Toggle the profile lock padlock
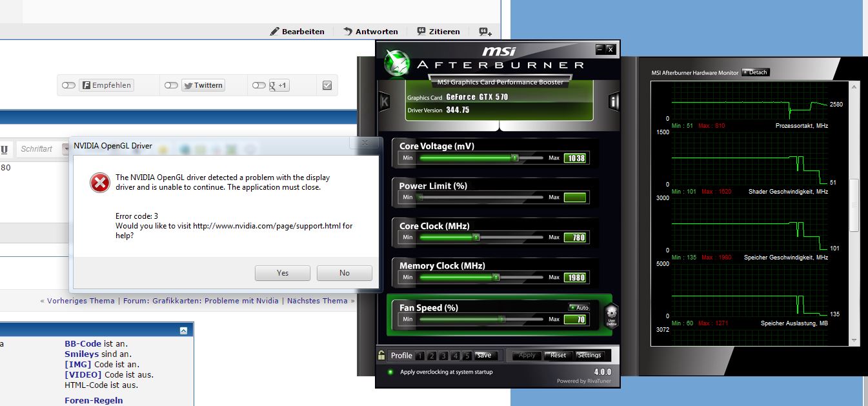The height and width of the screenshot is (406, 868). point(382,355)
